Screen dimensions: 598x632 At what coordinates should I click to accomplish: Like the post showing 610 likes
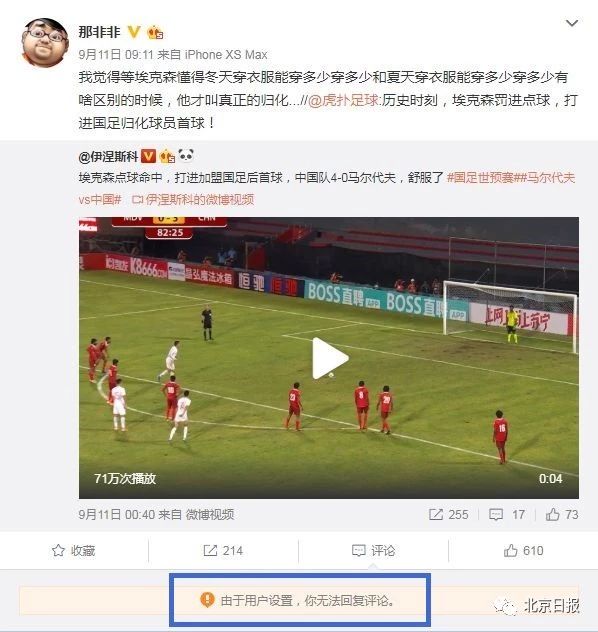523,551
